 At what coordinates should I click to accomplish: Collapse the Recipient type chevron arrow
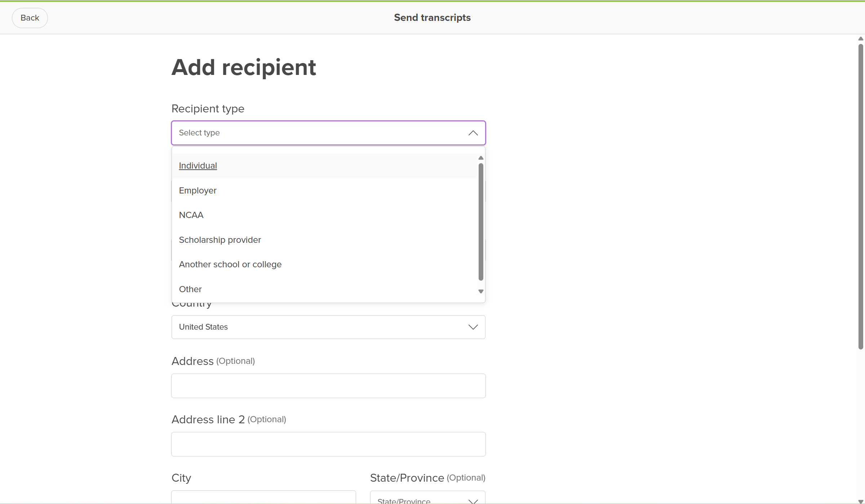[x=473, y=133]
